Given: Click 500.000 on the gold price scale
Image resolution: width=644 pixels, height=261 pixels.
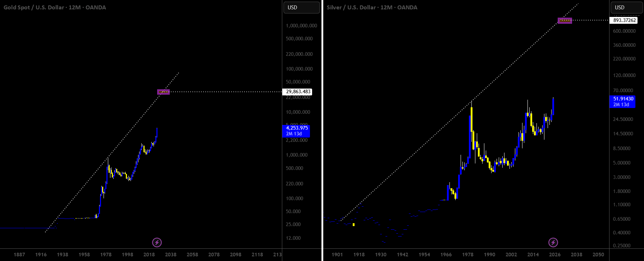Looking at the screenshot, I should 294,168.
